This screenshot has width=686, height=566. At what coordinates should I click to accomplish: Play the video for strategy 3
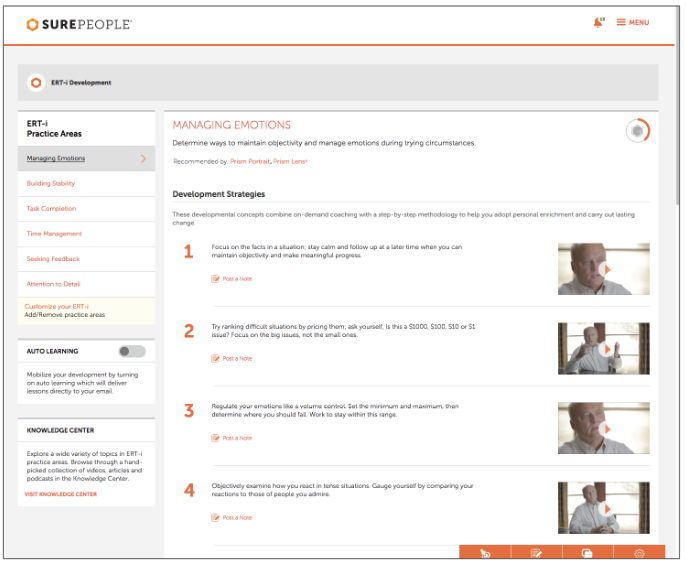[x=604, y=428]
